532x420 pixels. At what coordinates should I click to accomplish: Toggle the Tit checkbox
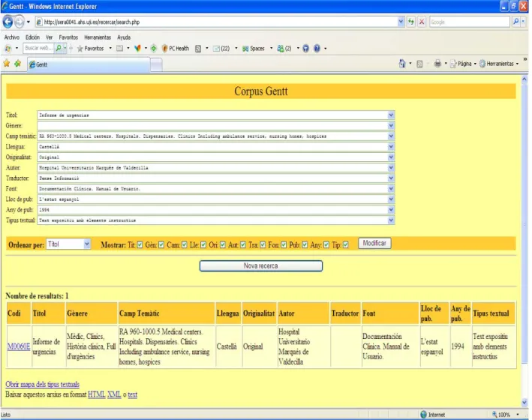pyautogui.click(x=140, y=245)
